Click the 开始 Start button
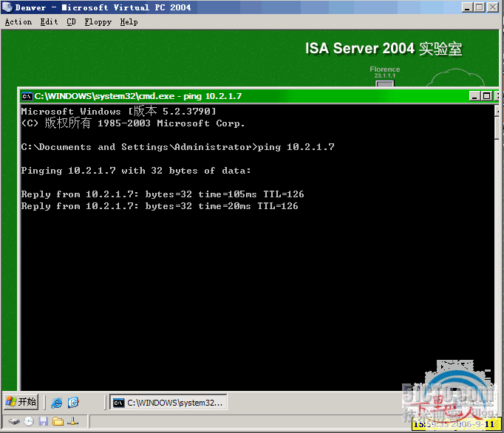Screen dimensions: 504x433 click(21, 402)
